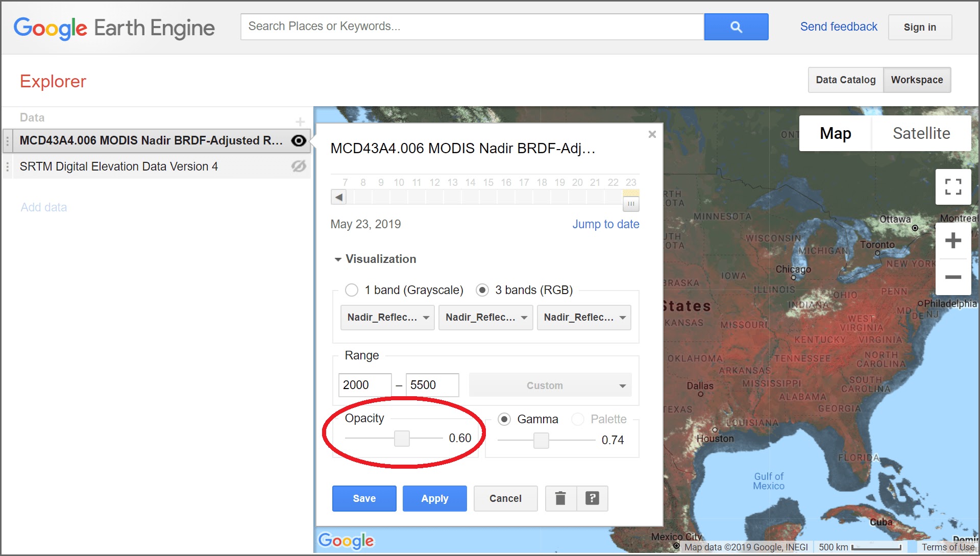
Task: Click the plus icon beside Data header
Action: pos(300,122)
